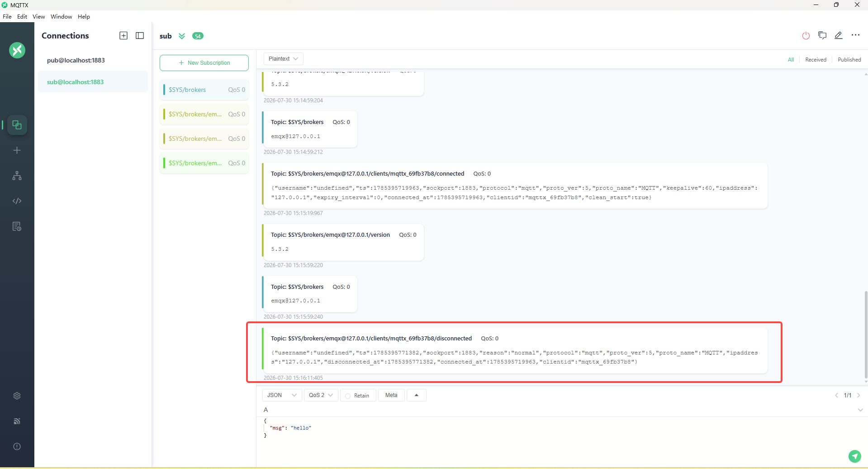Toggle the Retain radio option
The width and height of the screenshot is (868, 469).
[348, 396]
